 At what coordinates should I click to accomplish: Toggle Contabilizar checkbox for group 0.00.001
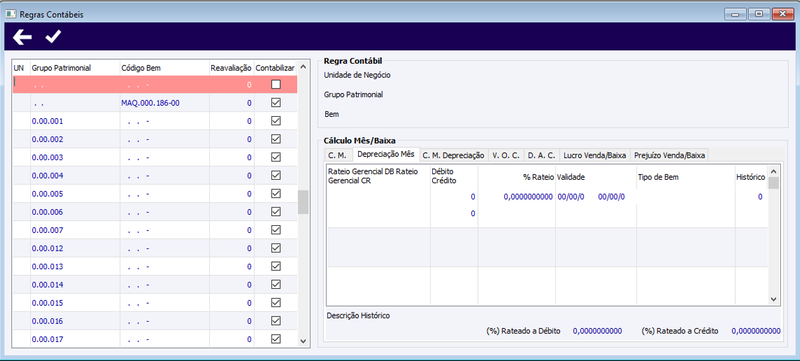pyautogui.click(x=276, y=121)
